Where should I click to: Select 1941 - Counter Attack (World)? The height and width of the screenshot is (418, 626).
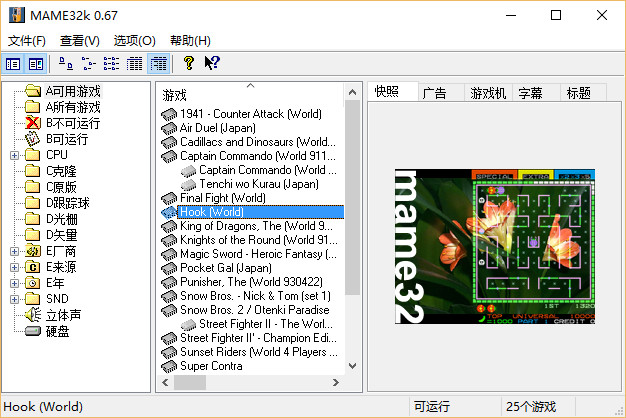251,114
